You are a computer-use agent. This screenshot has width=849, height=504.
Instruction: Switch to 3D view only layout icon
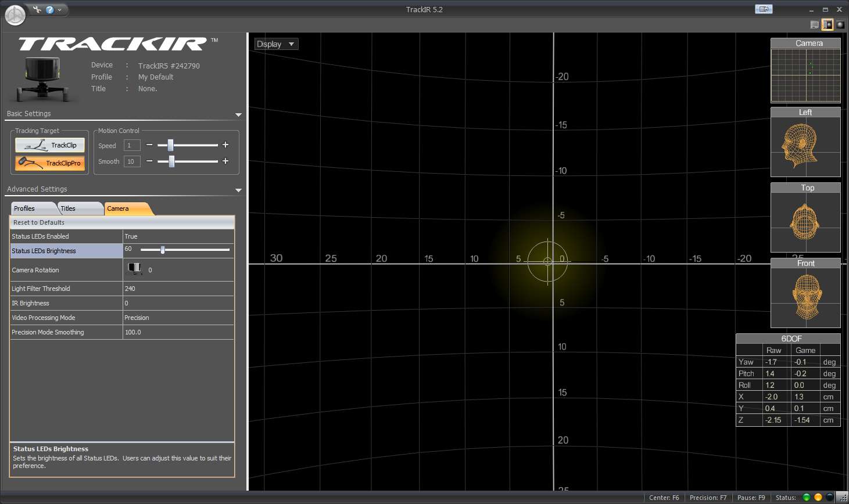tap(840, 24)
